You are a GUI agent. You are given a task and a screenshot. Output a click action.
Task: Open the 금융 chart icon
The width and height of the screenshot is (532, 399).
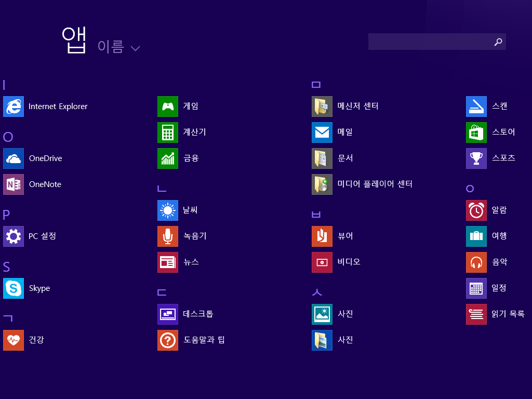(x=168, y=158)
